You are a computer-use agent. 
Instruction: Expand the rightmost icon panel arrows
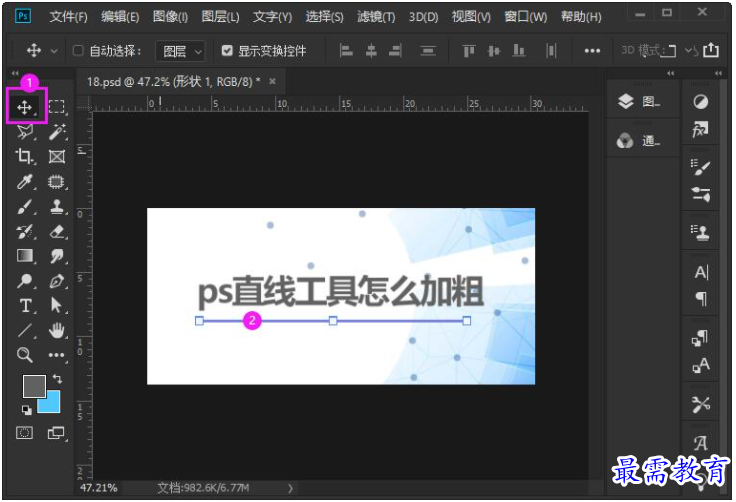coord(718,73)
